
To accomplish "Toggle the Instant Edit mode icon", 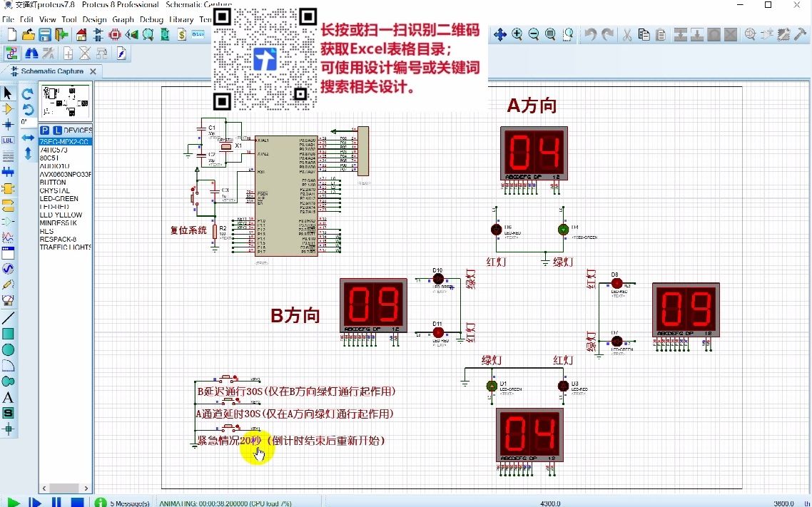I will tap(120, 52).
